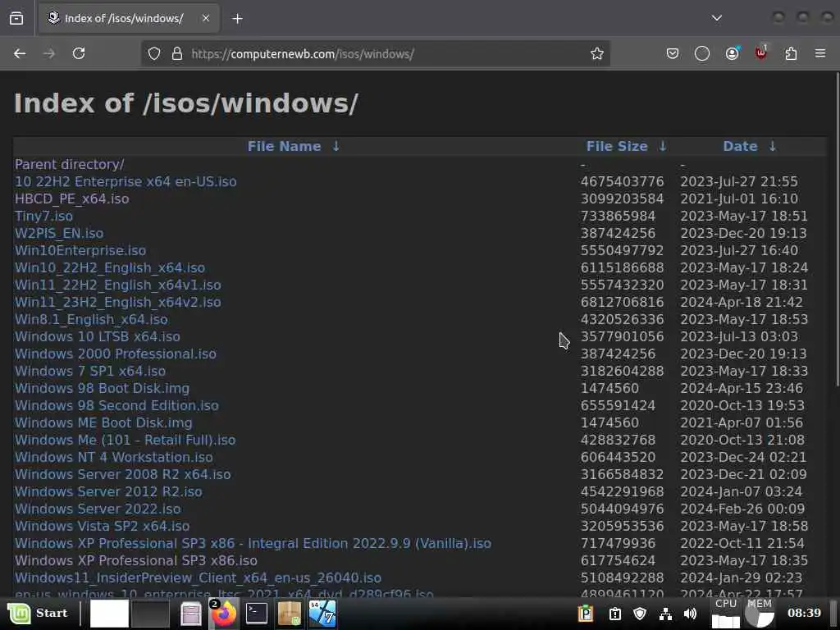Image resolution: width=840 pixels, height=630 pixels.
Task: Open the Firefox hamburger menu
Action: [x=820, y=53]
